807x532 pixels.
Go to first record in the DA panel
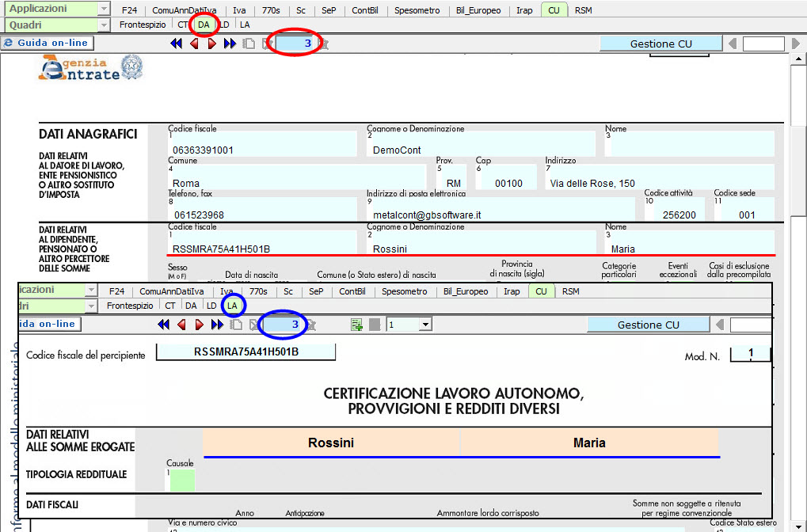(176, 44)
